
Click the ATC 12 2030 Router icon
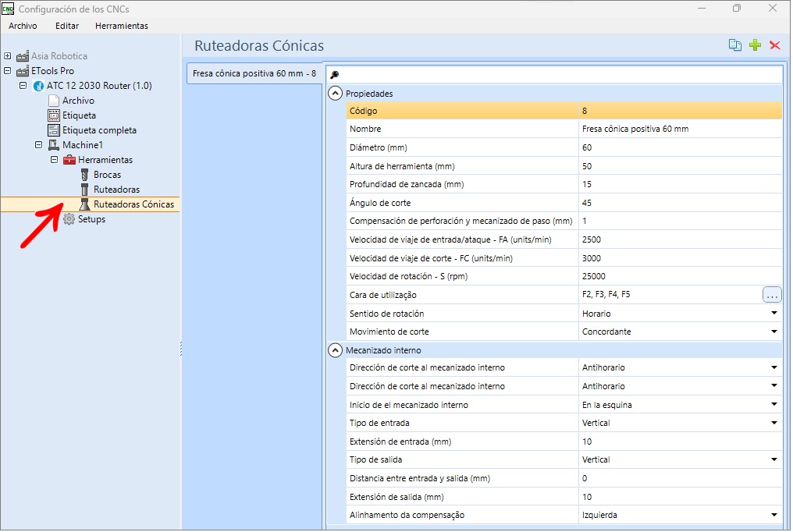click(x=38, y=86)
